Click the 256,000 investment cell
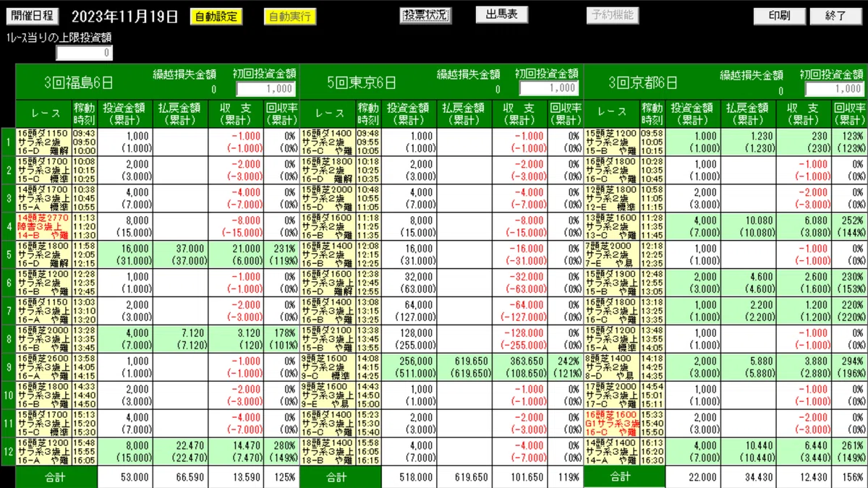 (x=409, y=367)
